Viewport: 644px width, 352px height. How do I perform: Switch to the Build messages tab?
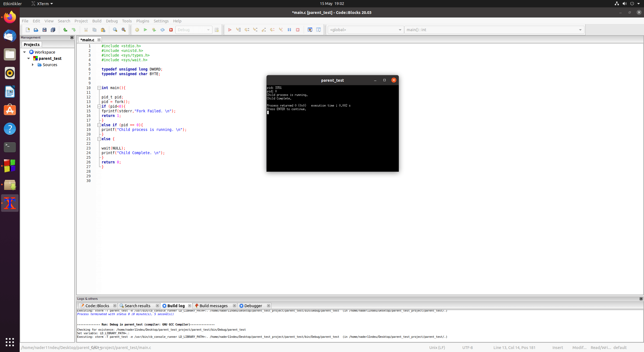coord(214,306)
